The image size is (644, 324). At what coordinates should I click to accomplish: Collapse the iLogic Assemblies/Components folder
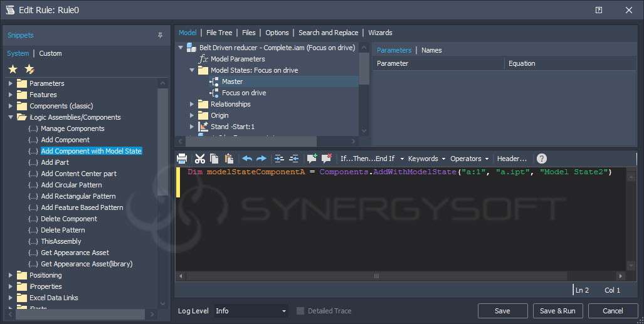click(x=11, y=117)
